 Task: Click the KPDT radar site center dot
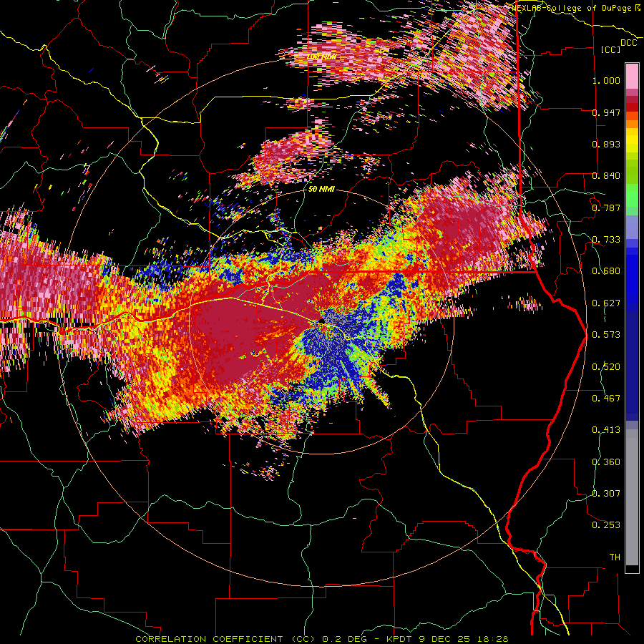321,321
